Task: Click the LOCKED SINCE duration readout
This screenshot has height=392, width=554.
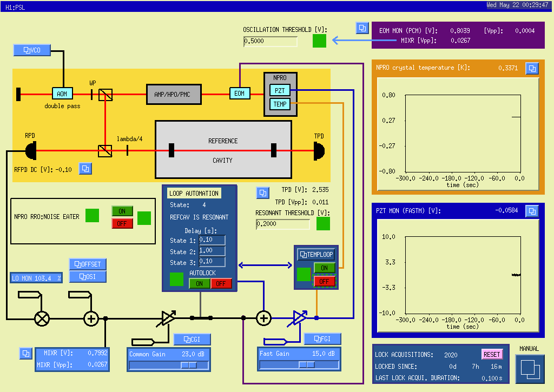Action: click(475, 367)
